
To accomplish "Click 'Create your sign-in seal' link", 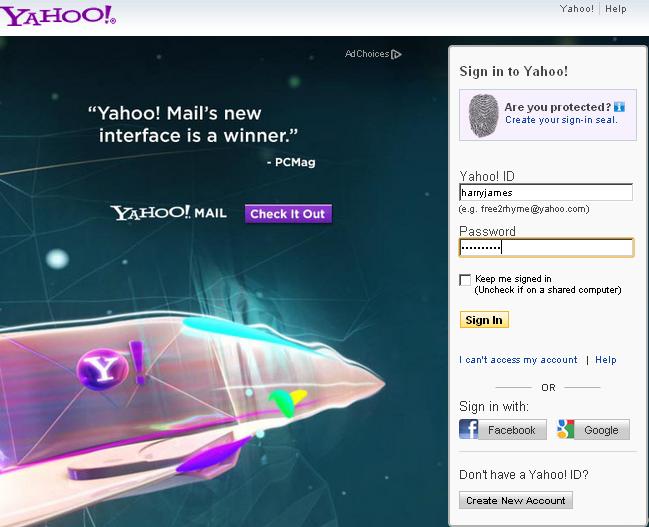I will pos(561,120).
